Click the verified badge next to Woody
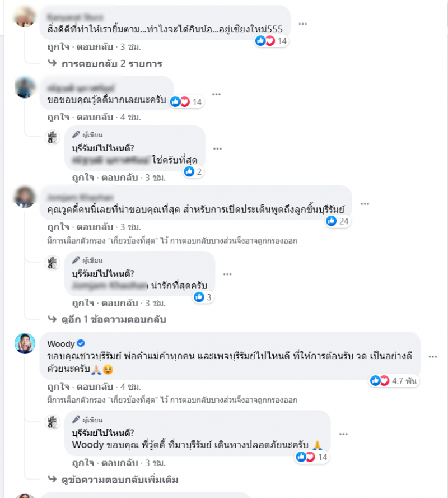Image resolution: width=448 pixels, height=498 pixels. click(x=81, y=343)
